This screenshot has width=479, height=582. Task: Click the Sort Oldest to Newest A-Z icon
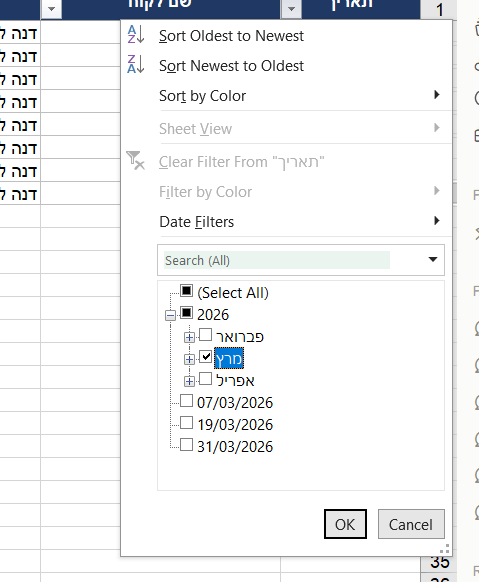pyautogui.click(x=135, y=35)
